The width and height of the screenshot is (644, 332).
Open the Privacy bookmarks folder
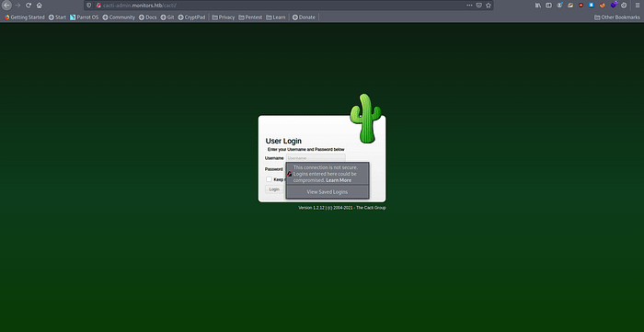point(224,17)
